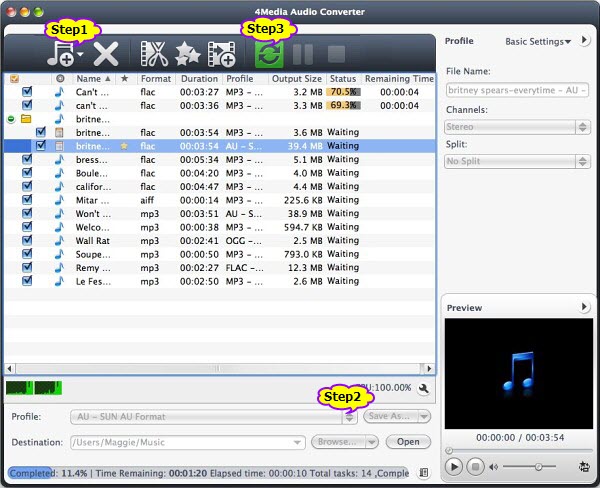This screenshot has width=600, height=488.
Task: Click the disc column header icon
Action: pos(60,78)
